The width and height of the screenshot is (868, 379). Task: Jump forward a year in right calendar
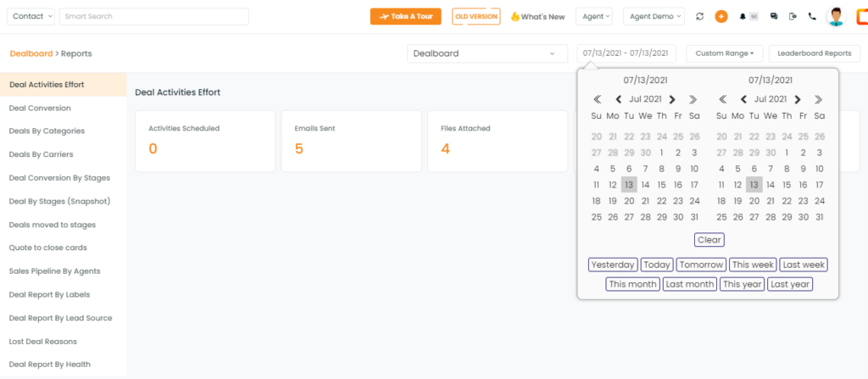click(818, 100)
